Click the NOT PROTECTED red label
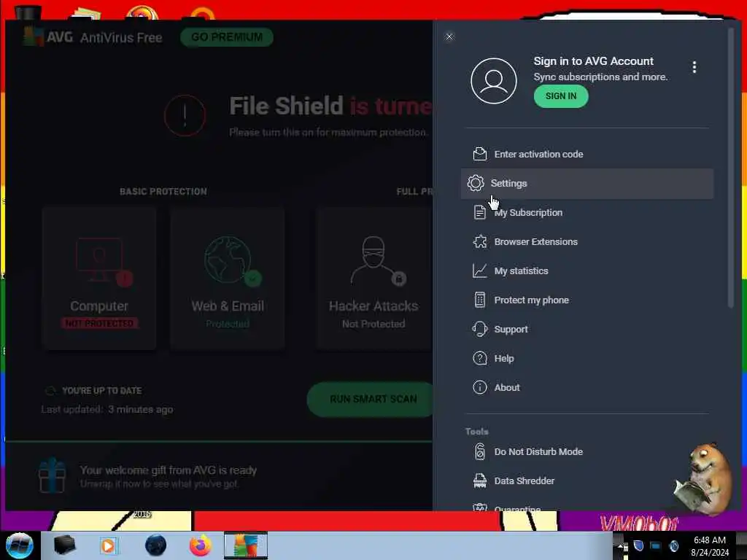This screenshot has width=747, height=560. (99, 323)
